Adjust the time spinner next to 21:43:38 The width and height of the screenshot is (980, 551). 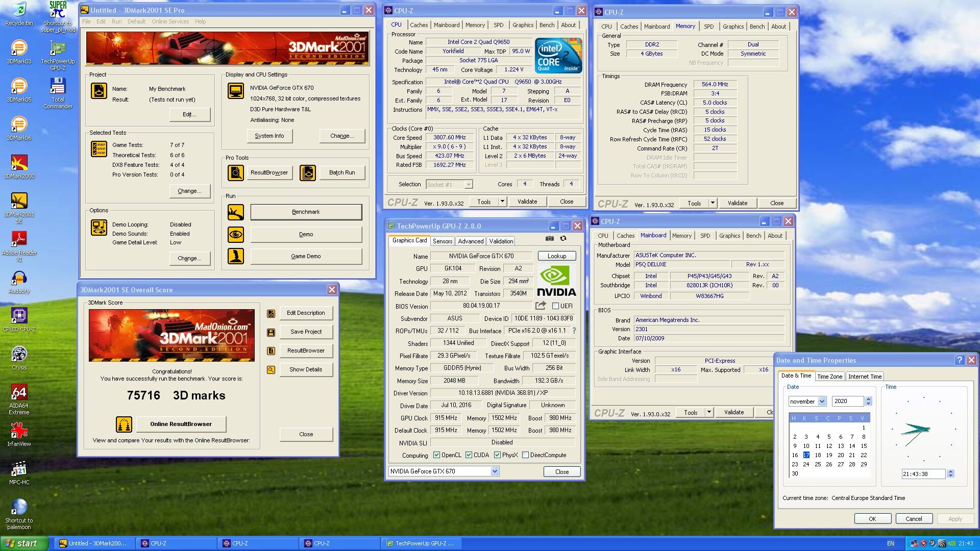click(950, 474)
